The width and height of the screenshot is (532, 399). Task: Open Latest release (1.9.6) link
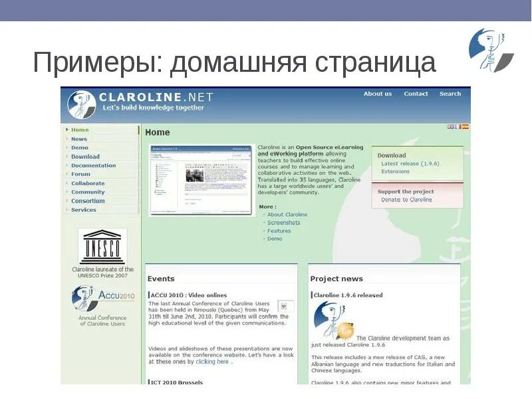click(410, 164)
